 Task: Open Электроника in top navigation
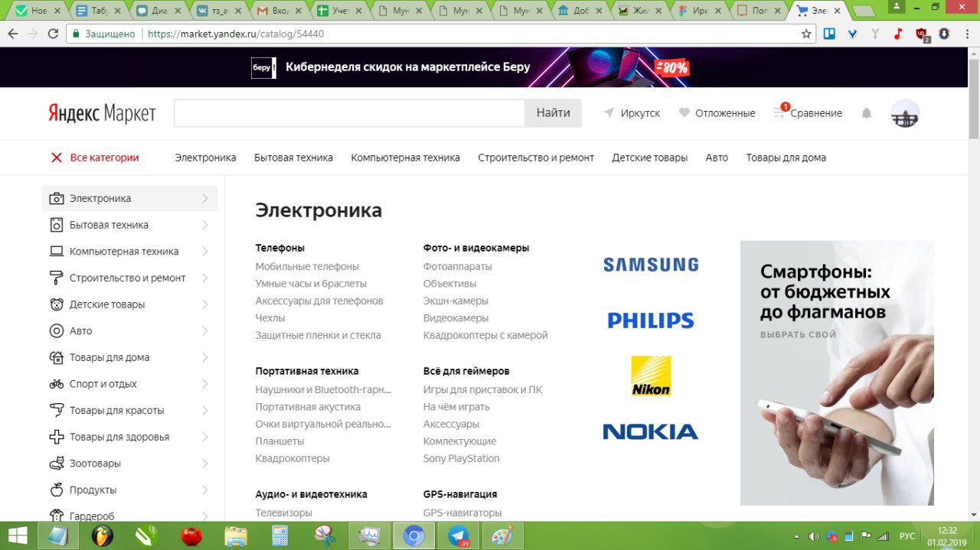click(205, 158)
